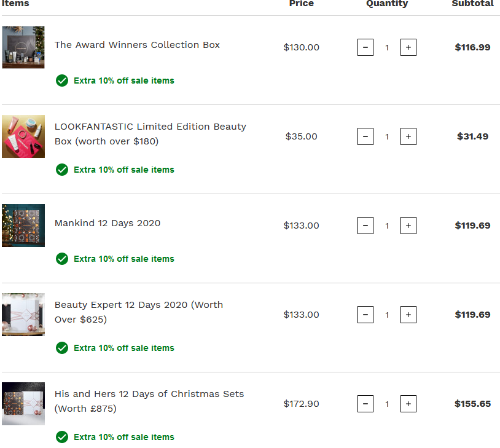Image resolution: width=500 pixels, height=448 pixels.
Task: Click green checkmark under Award Winners box
Action: tap(62, 81)
